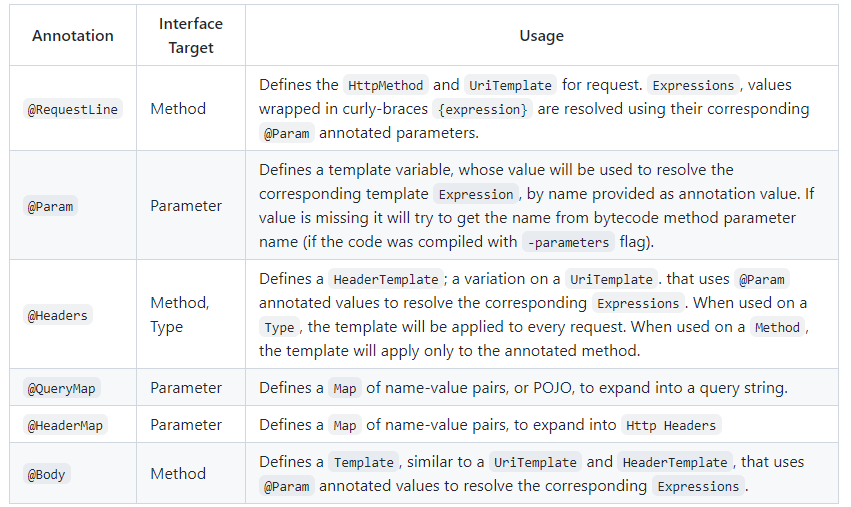Click the Http Headers code snippet
The image size is (851, 507).
(x=670, y=425)
